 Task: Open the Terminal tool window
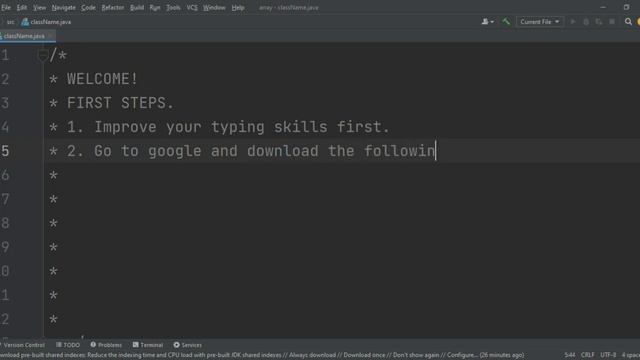point(148,345)
